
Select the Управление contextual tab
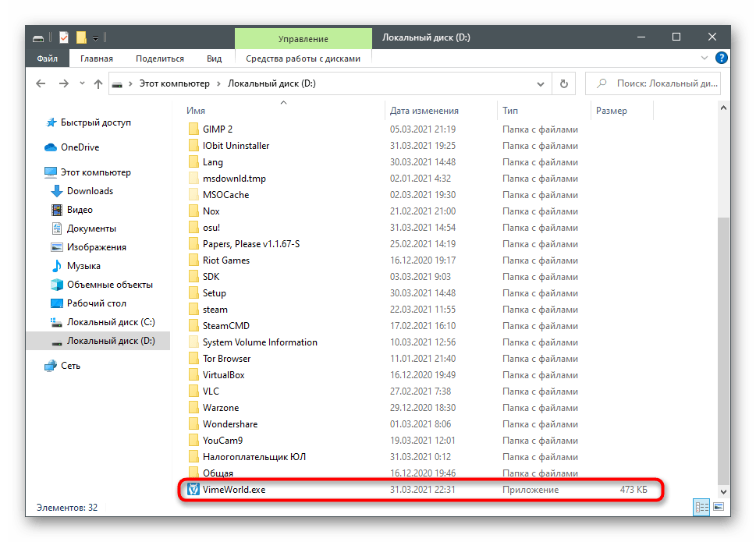coord(303,38)
